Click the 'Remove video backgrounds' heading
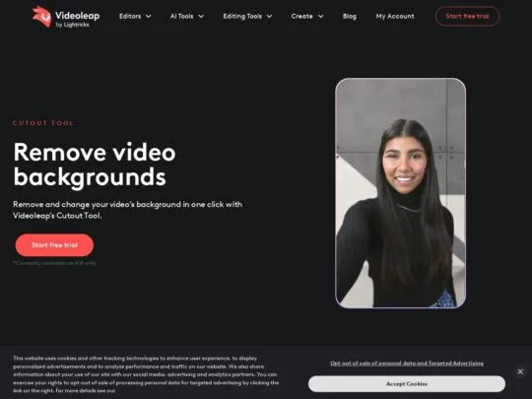 click(x=95, y=165)
